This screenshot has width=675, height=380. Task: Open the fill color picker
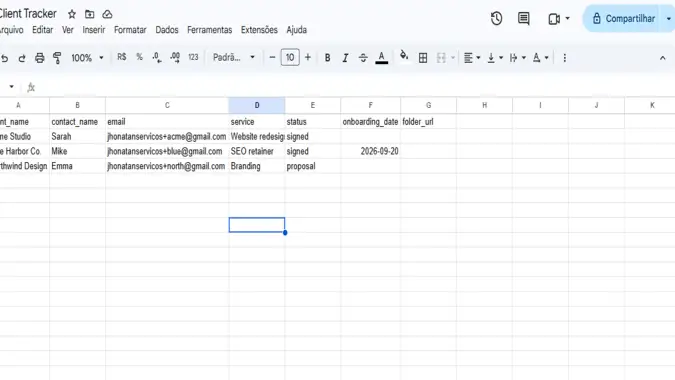pyautogui.click(x=404, y=57)
